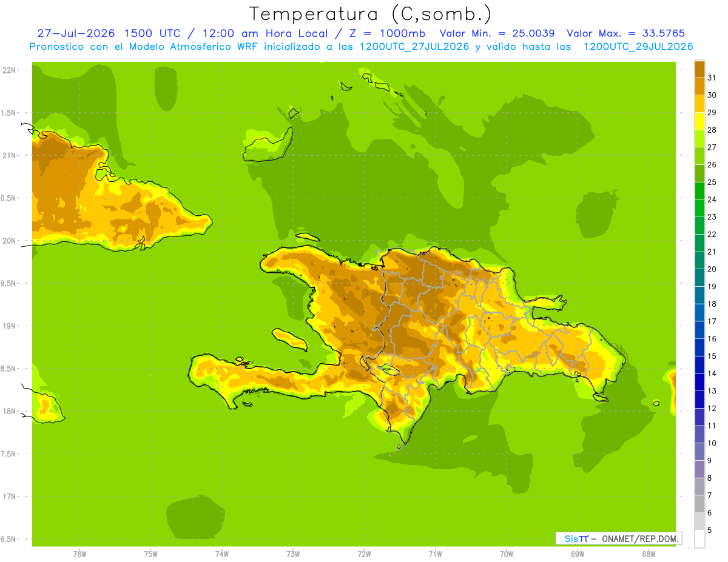Image resolution: width=728 pixels, height=562 pixels.
Task: Click the '74W' longitude axis label
Action: point(221,554)
